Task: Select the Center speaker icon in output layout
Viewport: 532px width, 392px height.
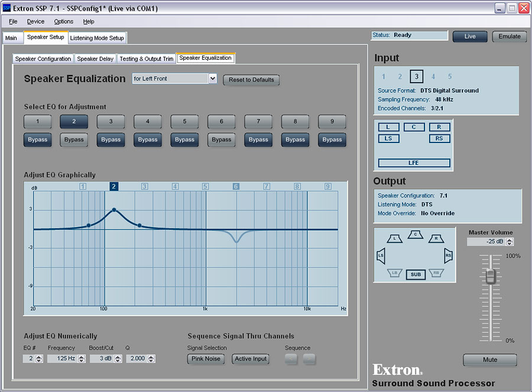Action: pos(416,235)
